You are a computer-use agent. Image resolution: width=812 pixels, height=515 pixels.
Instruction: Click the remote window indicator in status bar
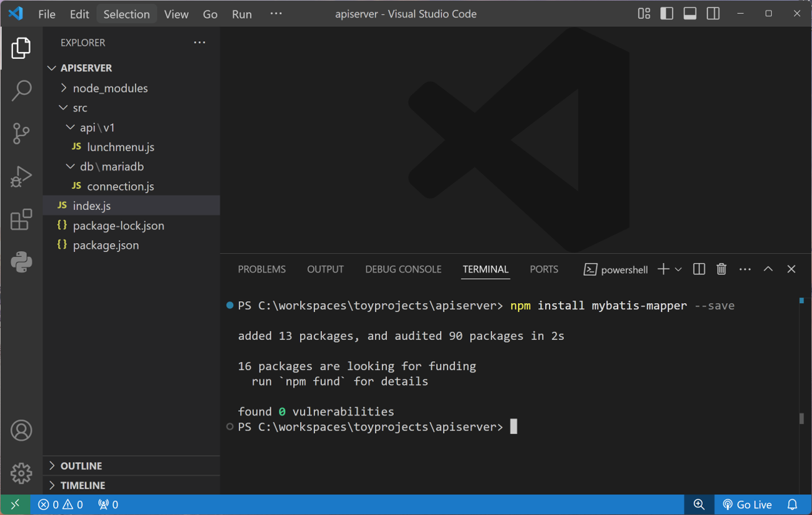[15, 504]
